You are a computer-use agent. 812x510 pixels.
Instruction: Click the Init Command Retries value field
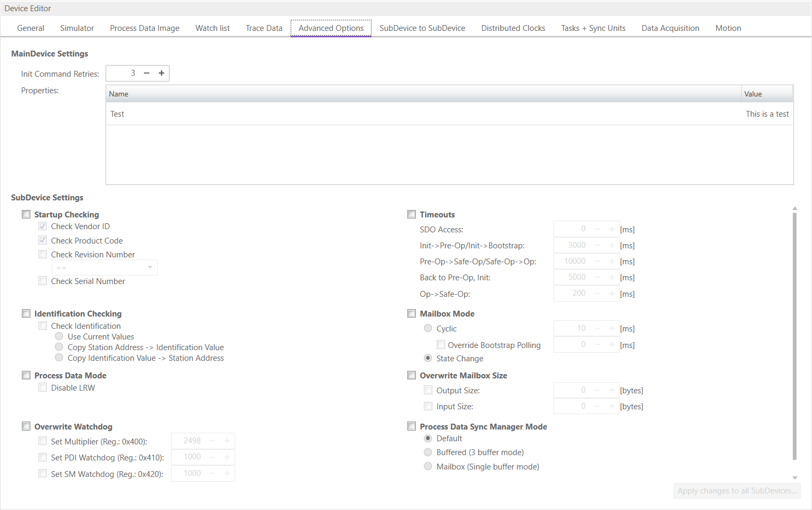pos(123,73)
